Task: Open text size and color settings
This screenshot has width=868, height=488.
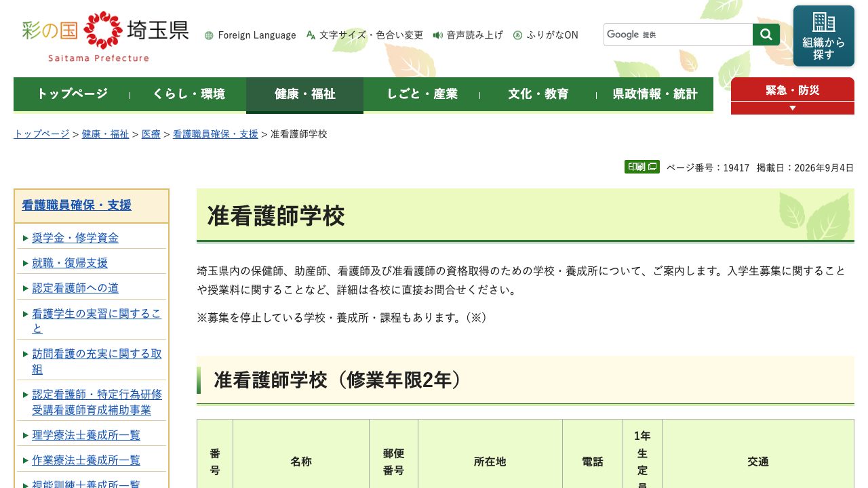Action: click(365, 35)
